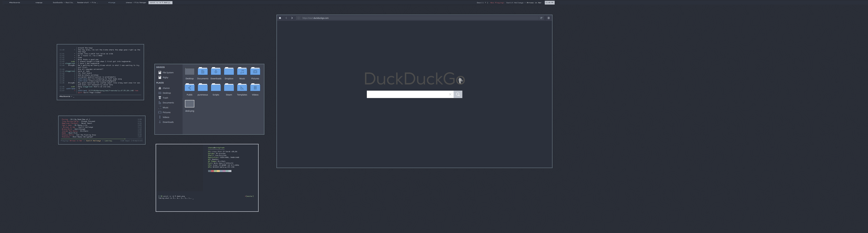Go to Pictures in Places sidebar
Screen dimensions: 868x233
tap(164, 112)
